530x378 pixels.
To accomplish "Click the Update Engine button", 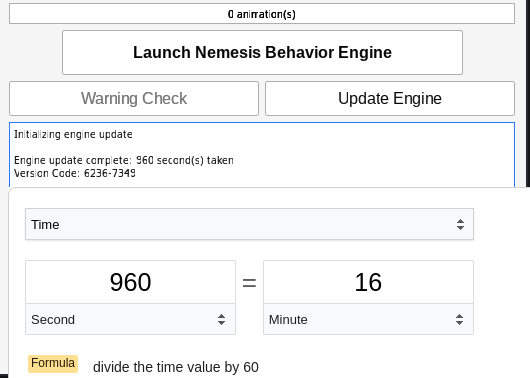I will (x=390, y=98).
